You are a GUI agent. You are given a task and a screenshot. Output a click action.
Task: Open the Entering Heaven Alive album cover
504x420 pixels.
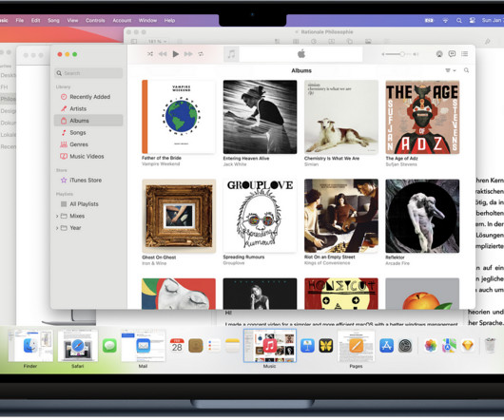coord(260,117)
